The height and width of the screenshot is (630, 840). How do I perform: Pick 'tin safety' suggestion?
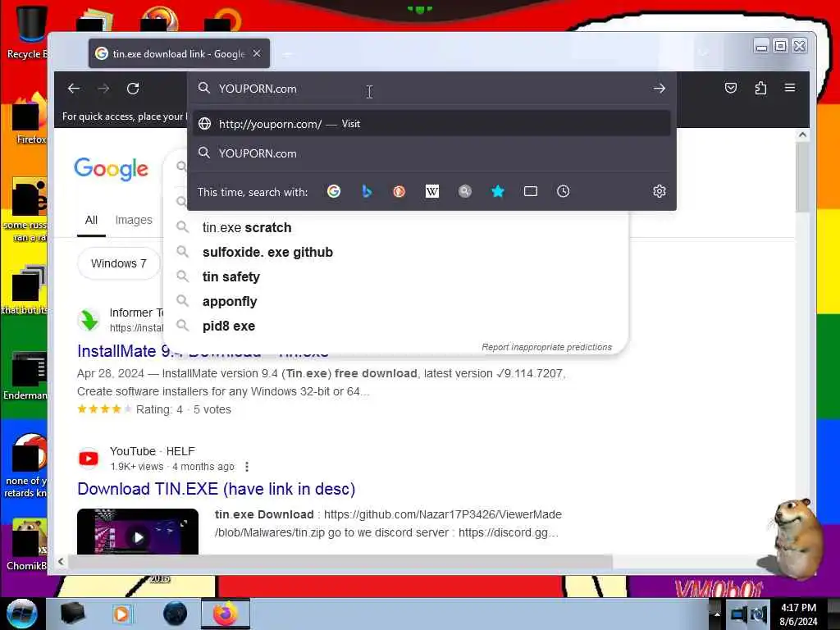pyautogui.click(x=396, y=277)
